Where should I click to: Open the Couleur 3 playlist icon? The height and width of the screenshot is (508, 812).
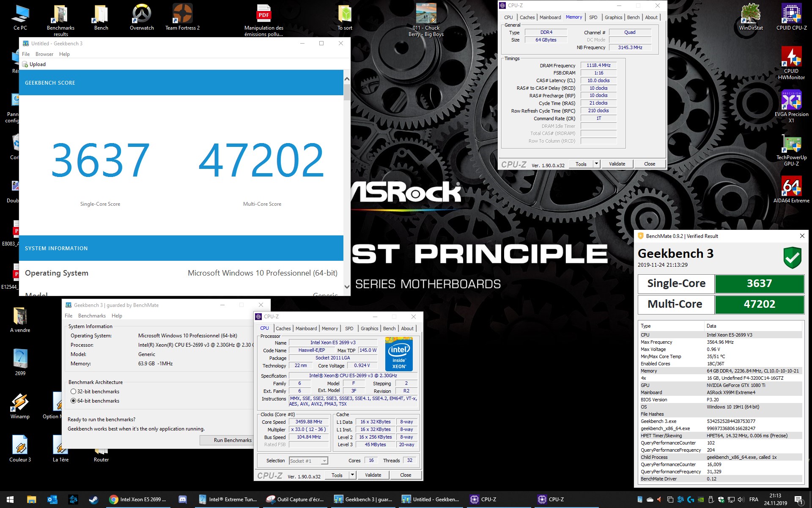(20, 449)
